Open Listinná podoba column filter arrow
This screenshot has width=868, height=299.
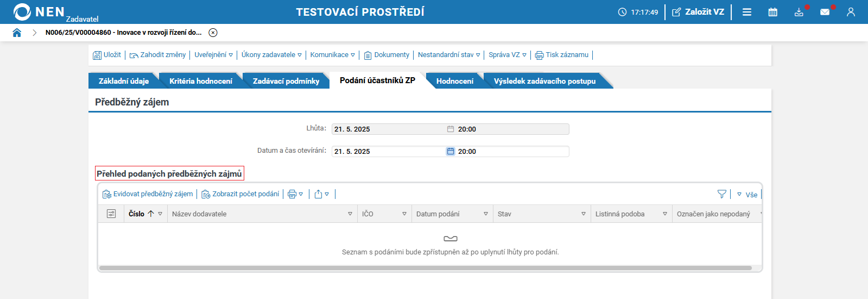pyautogui.click(x=665, y=214)
